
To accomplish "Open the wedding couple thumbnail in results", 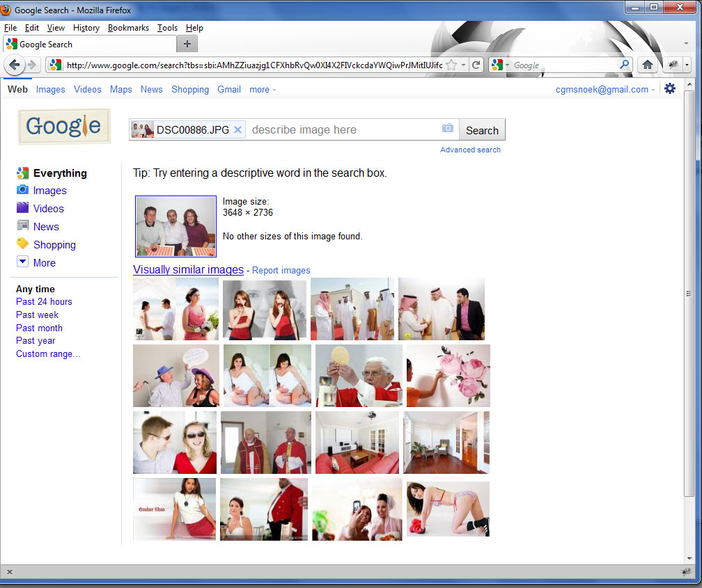I will point(175,308).
